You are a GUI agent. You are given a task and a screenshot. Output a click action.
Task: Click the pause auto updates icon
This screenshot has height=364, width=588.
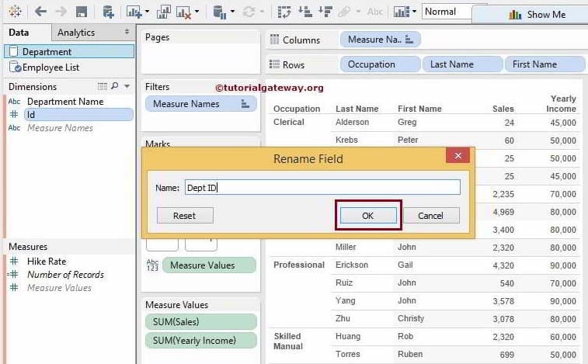pyautogui.click(x=219, y=12)
